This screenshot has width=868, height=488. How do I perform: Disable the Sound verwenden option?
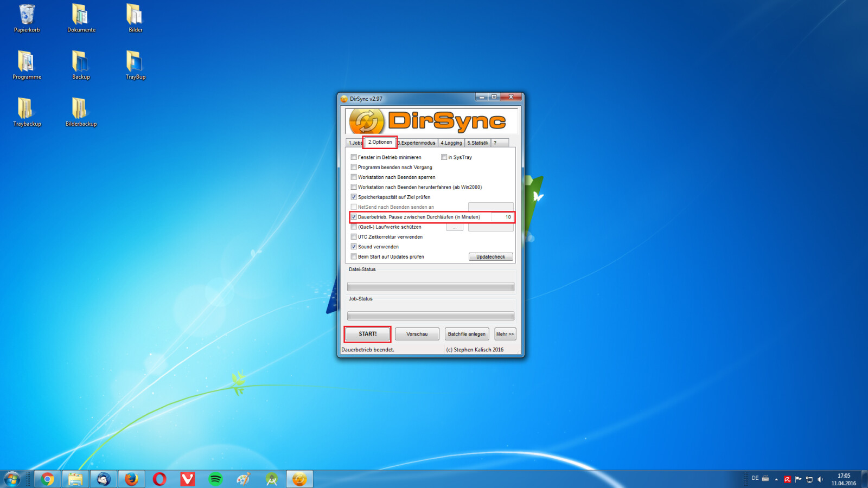point(354,247)
